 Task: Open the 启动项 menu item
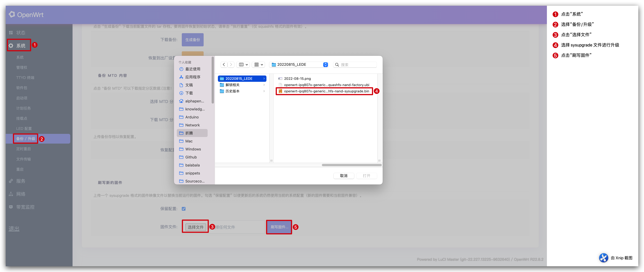(x=22, y=98)
